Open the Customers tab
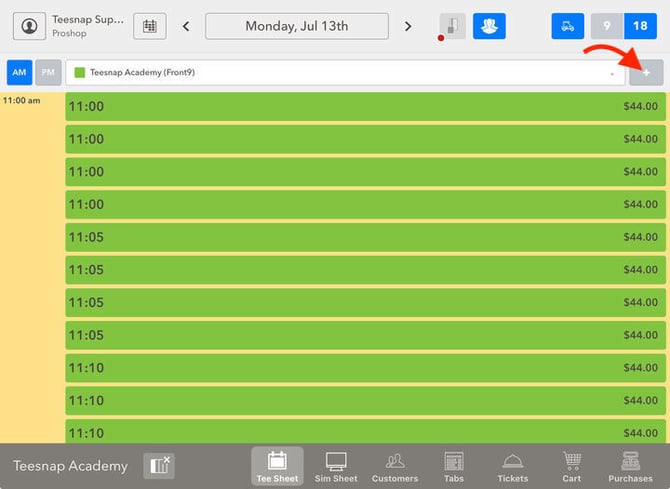This screenshot has height=489, width=670. (x=395, y=466)
